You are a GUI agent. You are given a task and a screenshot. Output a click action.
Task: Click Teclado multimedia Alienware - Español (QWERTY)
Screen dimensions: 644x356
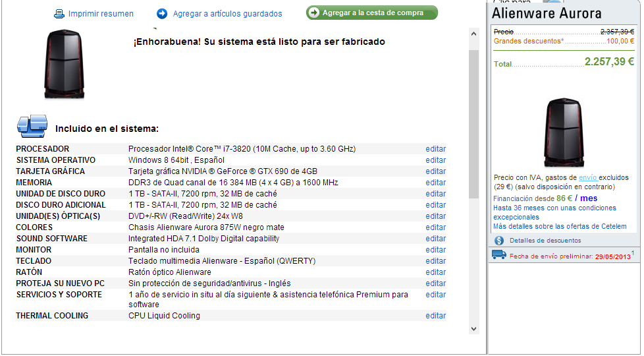[x=222, y=260]
